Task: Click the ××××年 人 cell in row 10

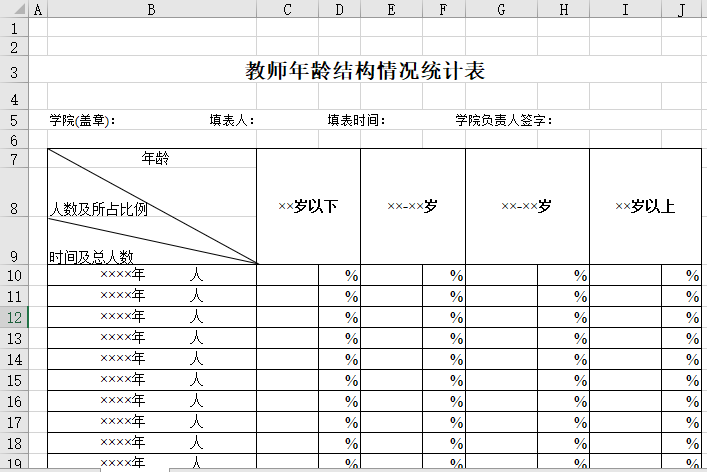Action: click(151, 275)
